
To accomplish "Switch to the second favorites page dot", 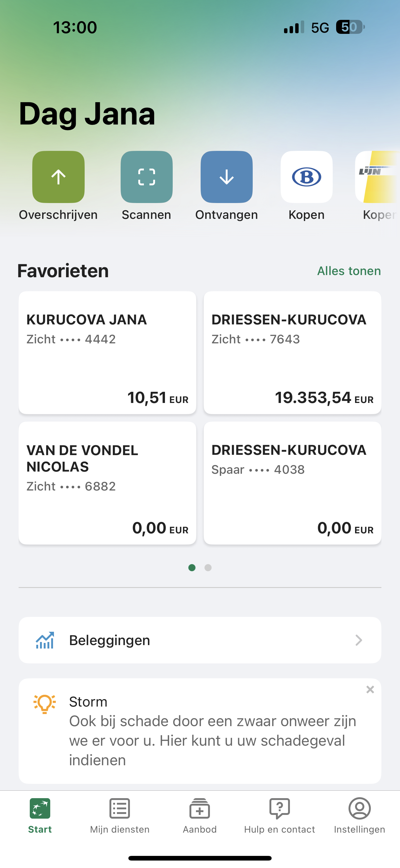I will tap(208, 568).
